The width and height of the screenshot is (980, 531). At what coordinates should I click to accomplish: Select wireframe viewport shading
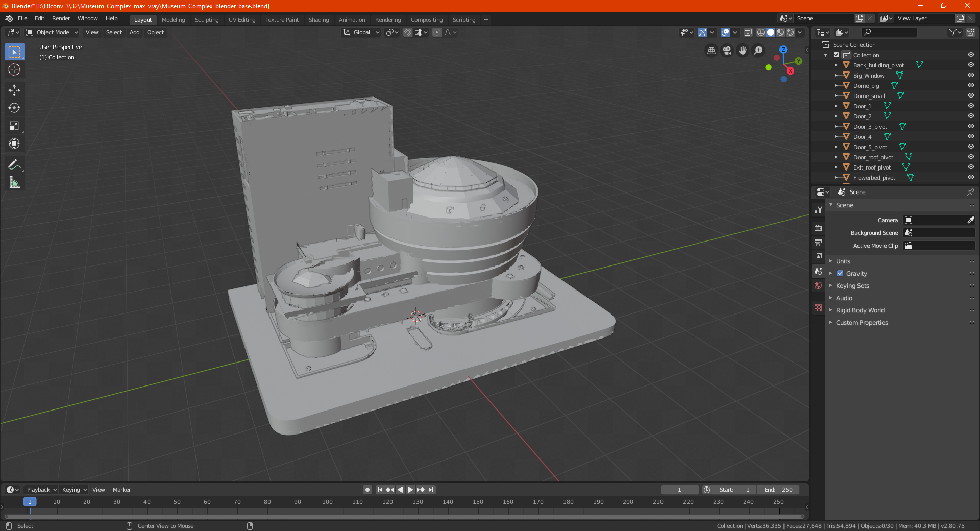(761, 32)
